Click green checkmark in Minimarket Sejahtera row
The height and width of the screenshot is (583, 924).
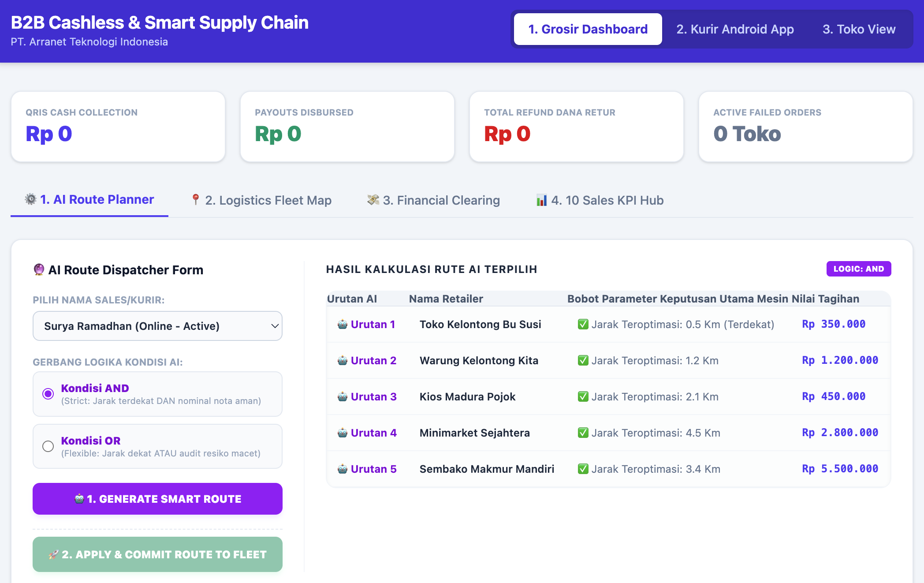point(583,433)
